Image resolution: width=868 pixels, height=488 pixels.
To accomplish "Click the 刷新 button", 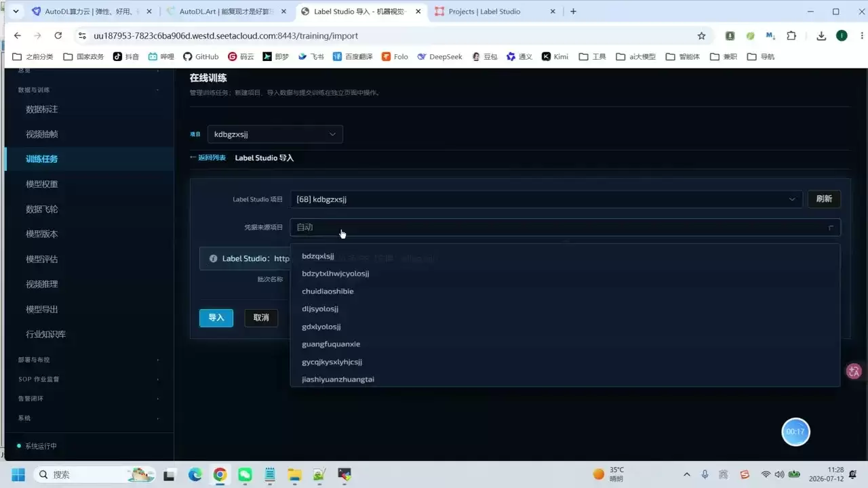I will click(824, 199).
